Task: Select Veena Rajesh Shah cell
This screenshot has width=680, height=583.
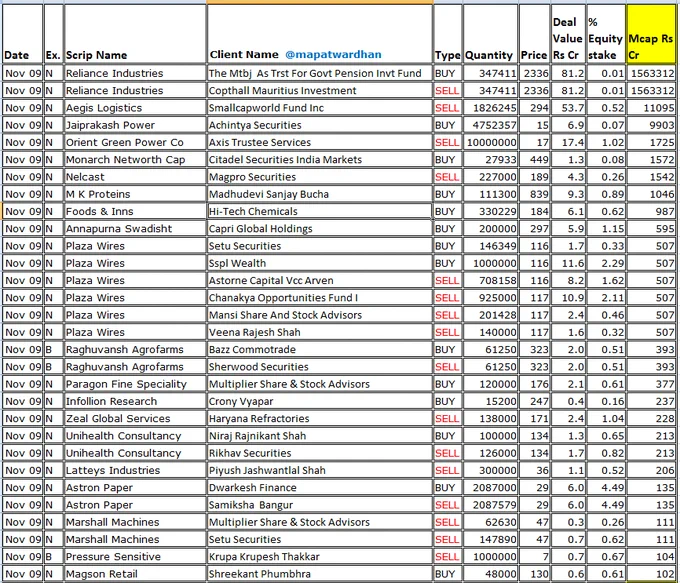Action: pos(320,332)
